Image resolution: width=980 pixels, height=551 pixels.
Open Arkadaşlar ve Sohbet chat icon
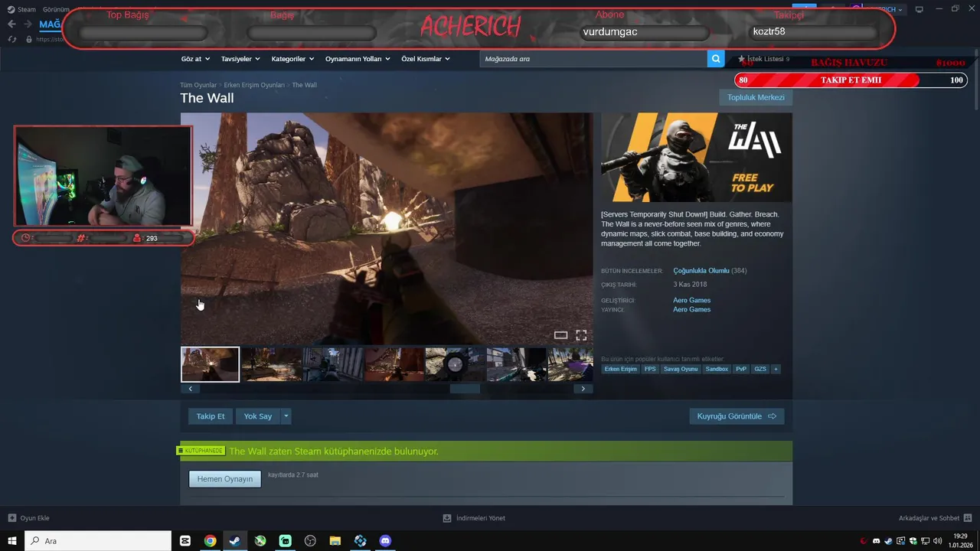tap(968, 518)
